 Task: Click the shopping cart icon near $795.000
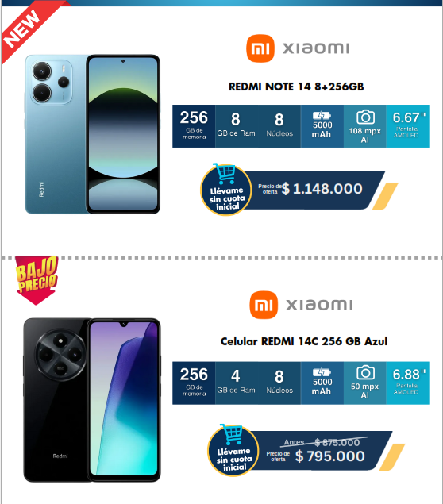(231, 435)
